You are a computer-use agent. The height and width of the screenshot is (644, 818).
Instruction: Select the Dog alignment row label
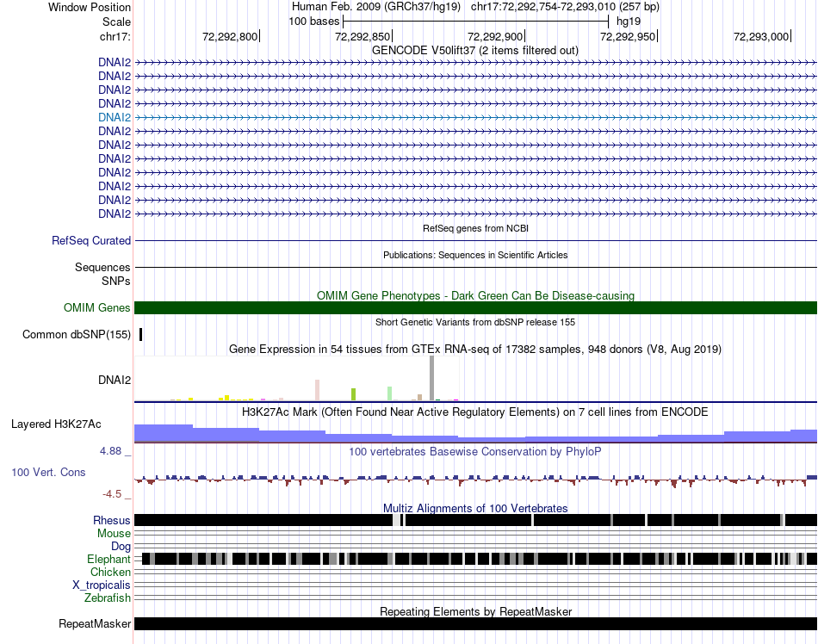point(121,546)
